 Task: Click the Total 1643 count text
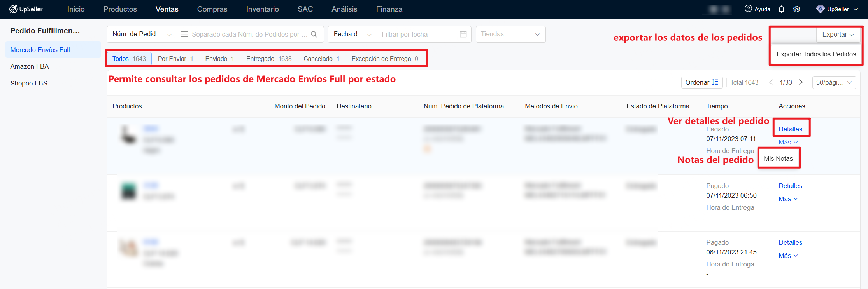tap(744, 82)
